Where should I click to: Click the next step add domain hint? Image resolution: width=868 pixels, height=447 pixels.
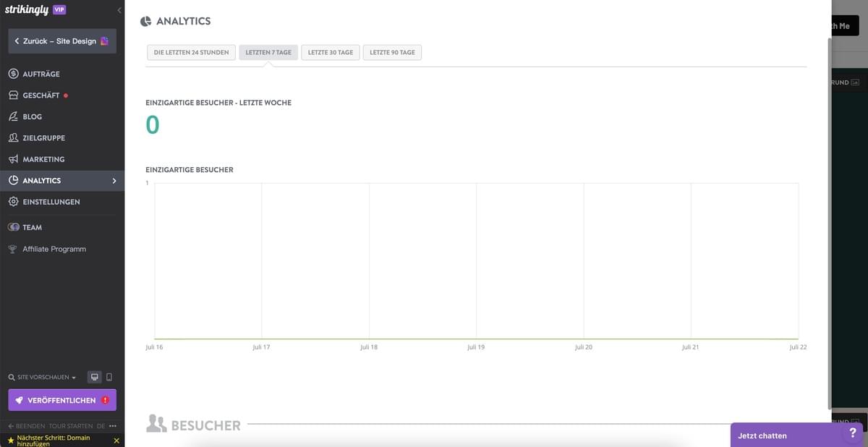point(54,440)
